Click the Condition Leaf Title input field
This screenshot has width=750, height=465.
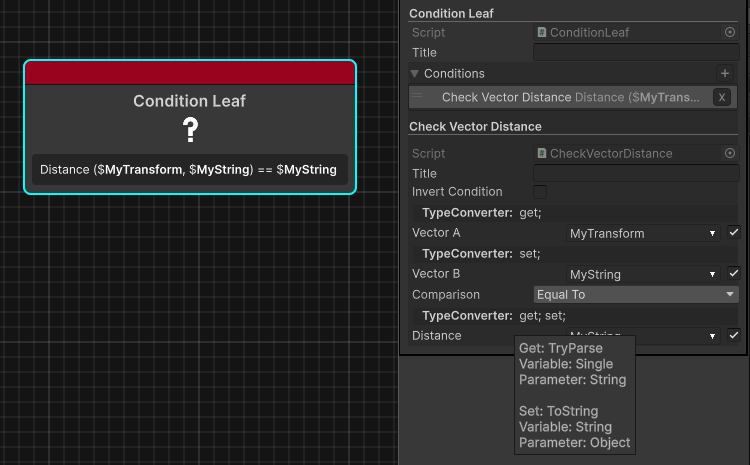[x=635, y=53]
